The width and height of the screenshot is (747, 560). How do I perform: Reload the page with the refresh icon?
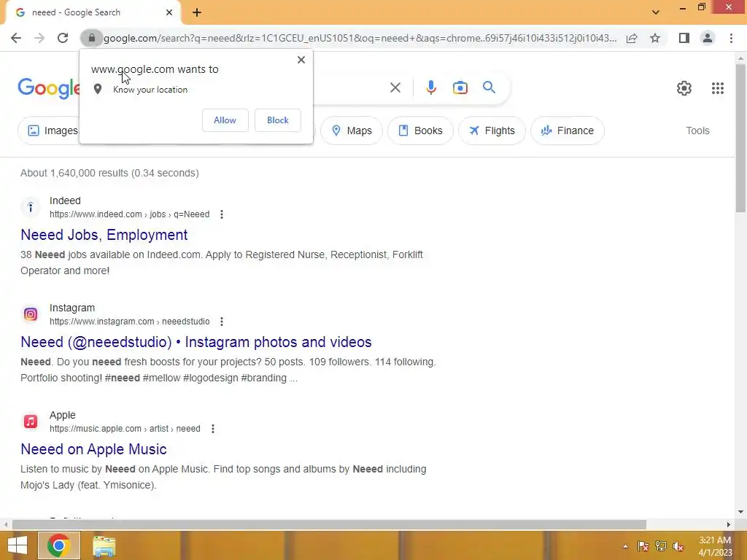(63, 38)
